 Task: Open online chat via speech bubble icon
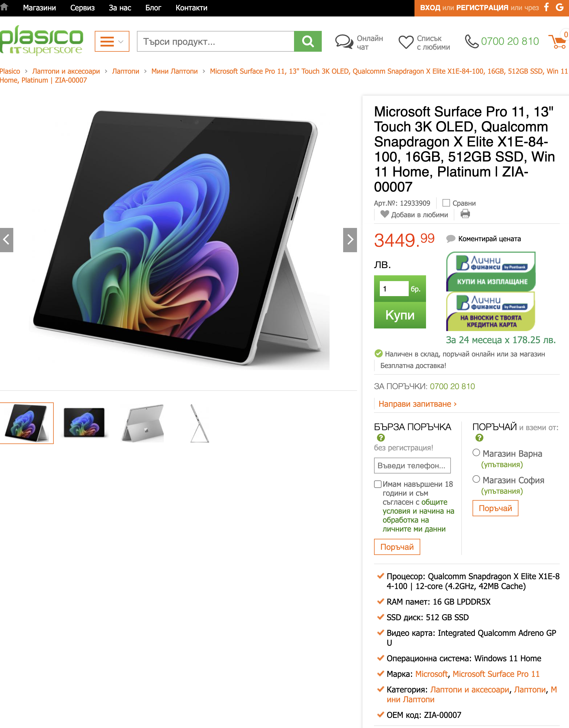344,42
